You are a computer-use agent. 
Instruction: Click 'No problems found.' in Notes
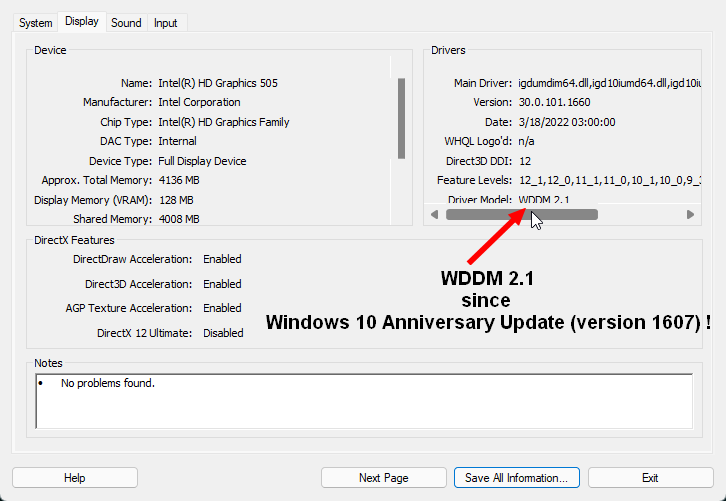[x=108, y=383]
